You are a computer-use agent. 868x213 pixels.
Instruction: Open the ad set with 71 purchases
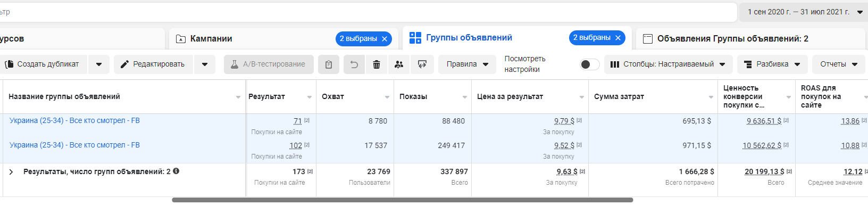(x=74, y=121)
